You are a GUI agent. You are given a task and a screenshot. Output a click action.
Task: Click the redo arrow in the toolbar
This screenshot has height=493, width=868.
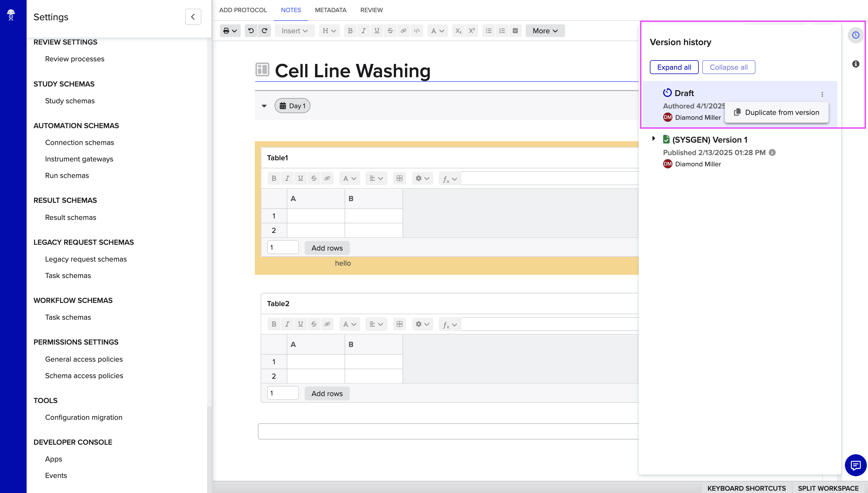(x=264, y=31)
